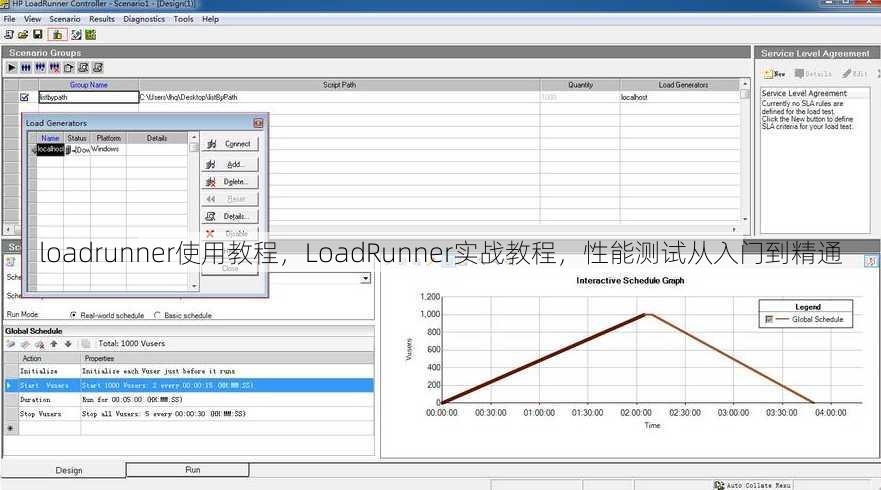Open the File menu

[10, 19]
